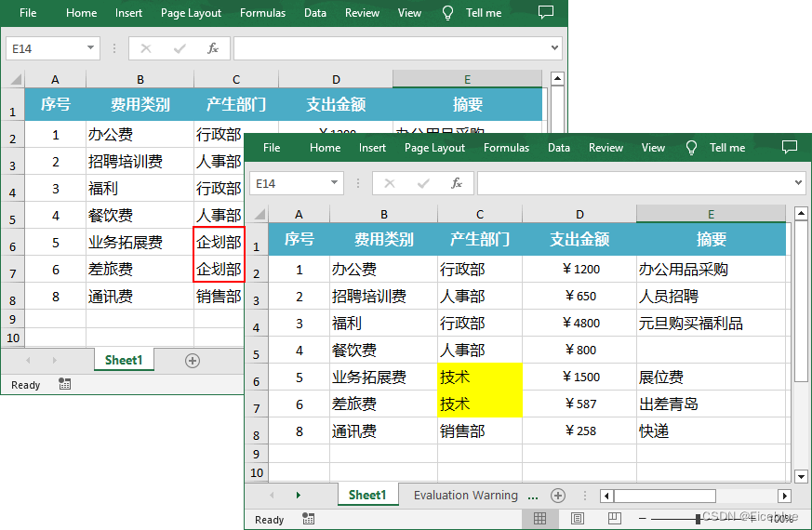Open the Data tab in the front window
The width and height of the screenshot is (812, 530).
pyautogui.click(x=559, y=148)
